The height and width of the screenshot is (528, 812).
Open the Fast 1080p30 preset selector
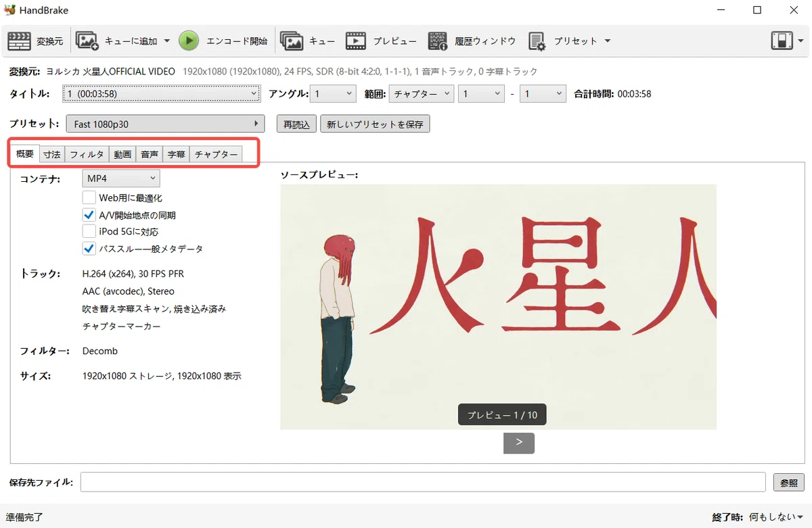point(166,124)
